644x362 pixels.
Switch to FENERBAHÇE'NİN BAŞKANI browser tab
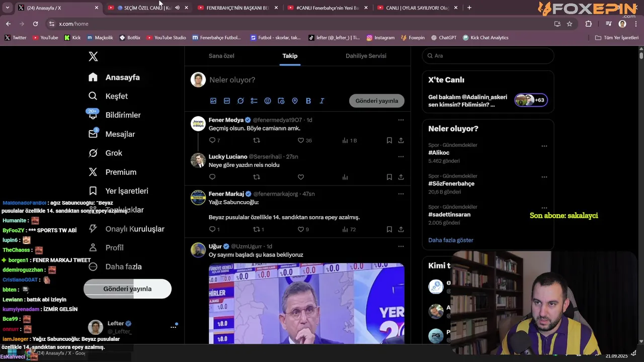(237, 8)
